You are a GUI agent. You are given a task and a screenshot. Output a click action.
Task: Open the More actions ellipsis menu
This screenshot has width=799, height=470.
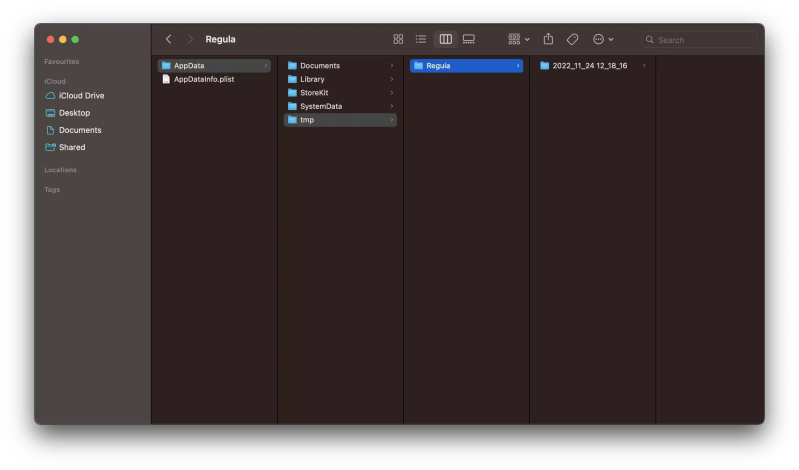pyautogui.click(x=603, y=39)
